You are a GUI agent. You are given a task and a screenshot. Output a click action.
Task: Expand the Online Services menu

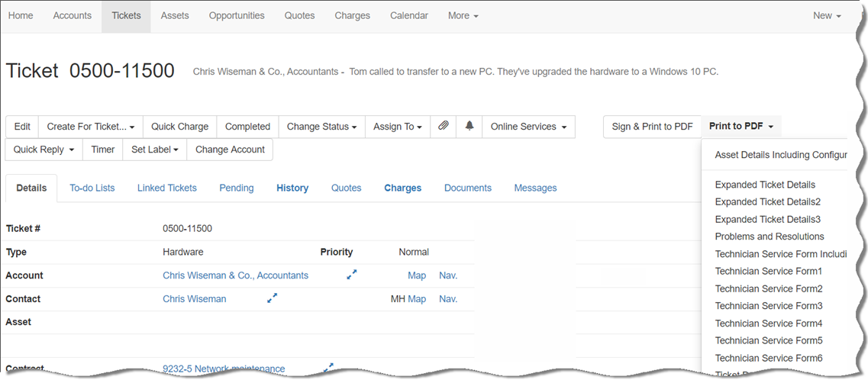pyautogui.click(x=528, y=127)
